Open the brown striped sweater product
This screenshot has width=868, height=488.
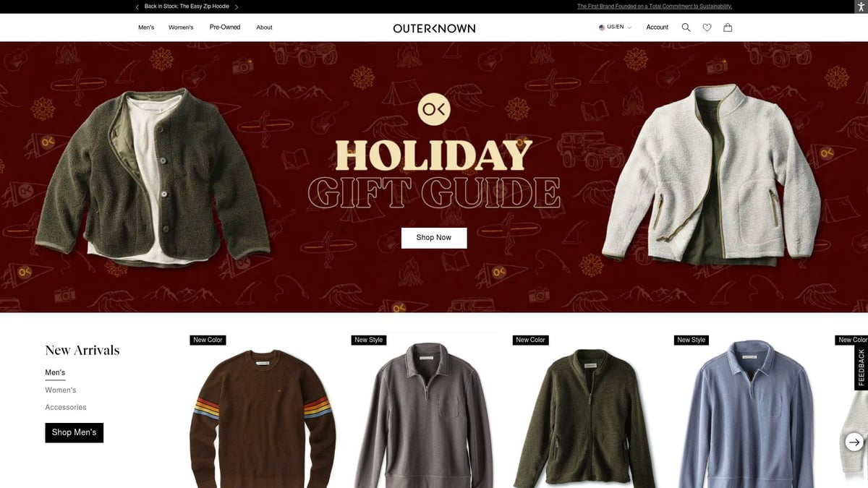(x=263, y=412)
